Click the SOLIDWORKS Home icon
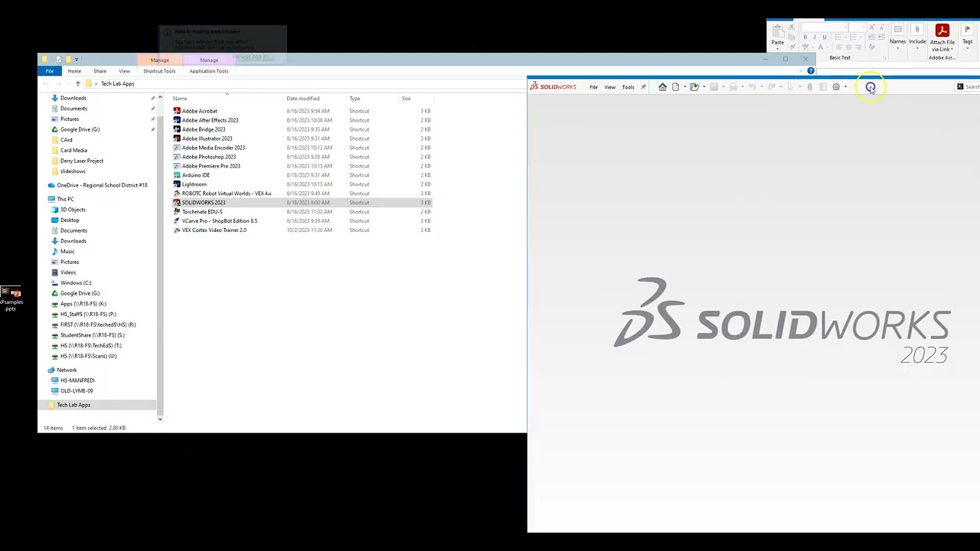Viewport: 980px width, 551px height. tap(662, 87)
